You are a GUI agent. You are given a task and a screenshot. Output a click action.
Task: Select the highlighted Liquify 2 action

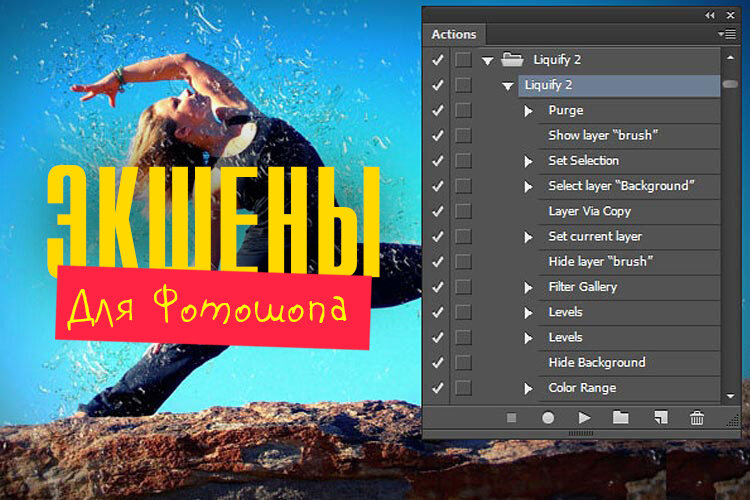[619, 86]
